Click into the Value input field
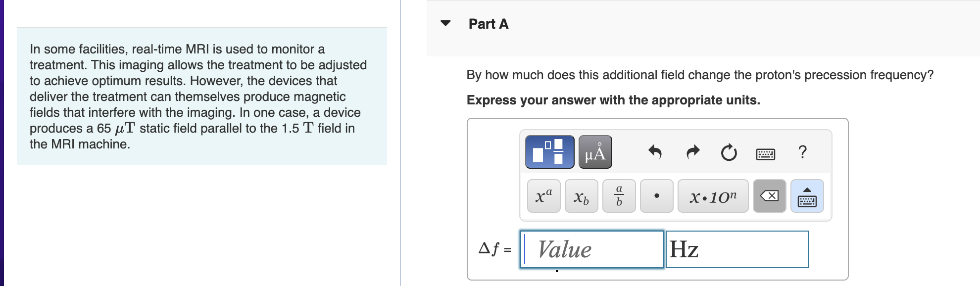Image resolution: width=980 pixels, height=286 pixels. pyautogui.click(x=591, y=249)
